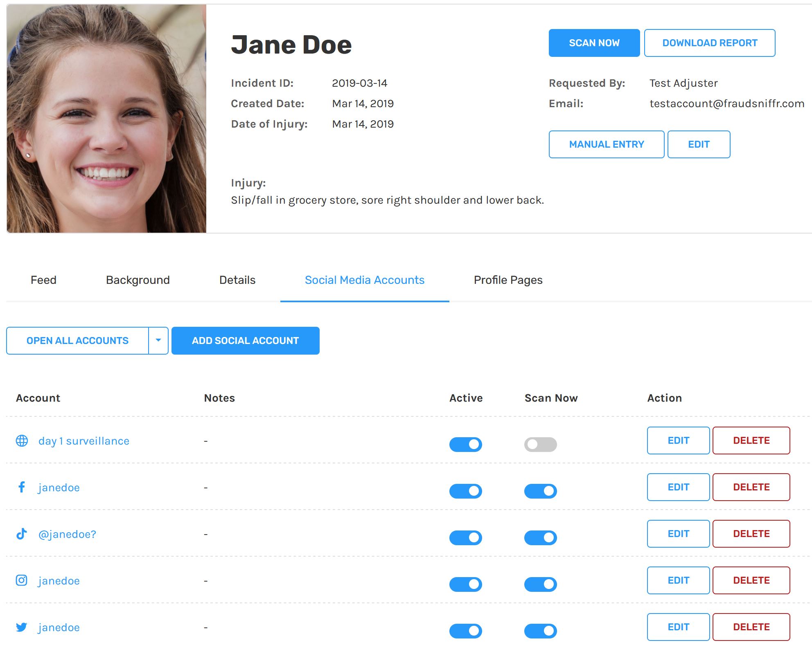Viewport: 812px width, 645px height.
Task: Click Open All Accounts
Action: [77, 340]
